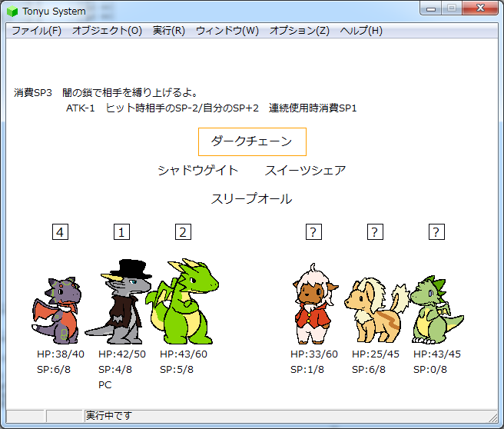
Task: Close the Tonyu System window
Action: coord(480,8)
